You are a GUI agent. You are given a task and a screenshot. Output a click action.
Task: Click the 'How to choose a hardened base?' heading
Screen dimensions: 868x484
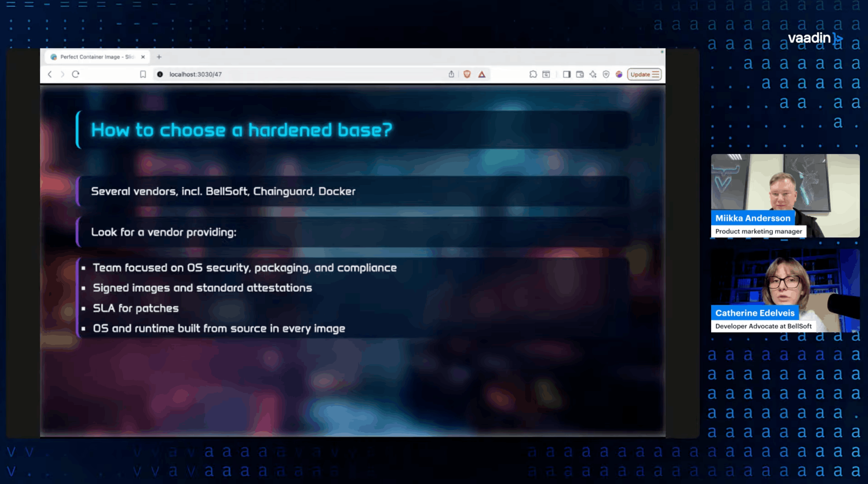click(x=242, y=130)
